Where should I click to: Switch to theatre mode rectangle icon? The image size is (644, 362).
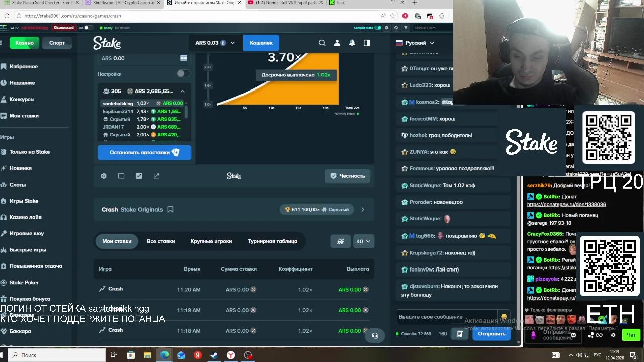(121, 176)
